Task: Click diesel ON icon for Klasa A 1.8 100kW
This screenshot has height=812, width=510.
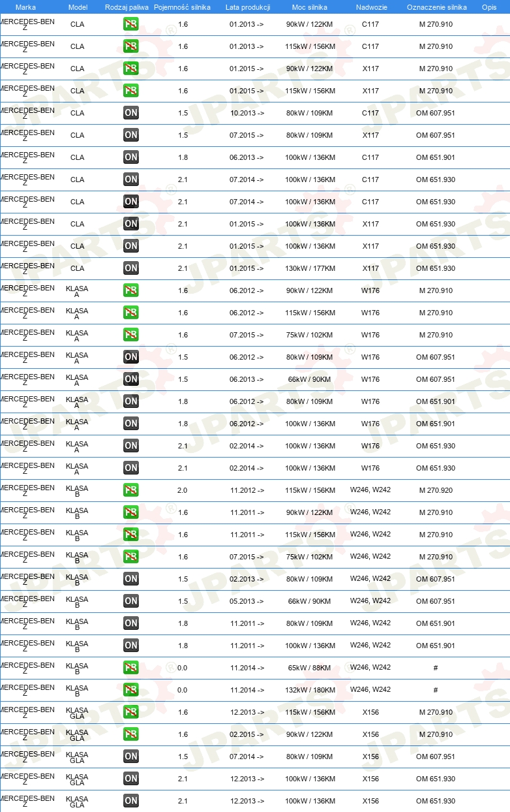Action: pyautogui.click(x=130, y=424)
